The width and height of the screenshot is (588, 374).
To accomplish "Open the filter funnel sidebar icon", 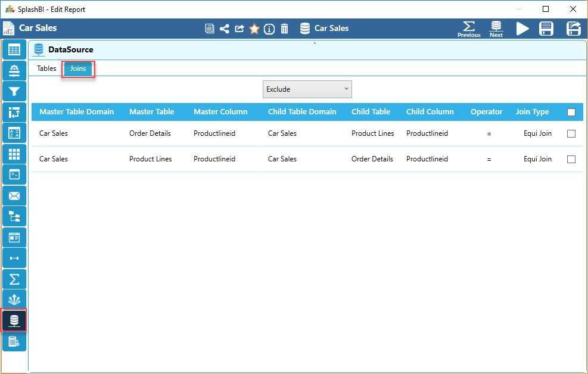I will click(x=14, y=91).
